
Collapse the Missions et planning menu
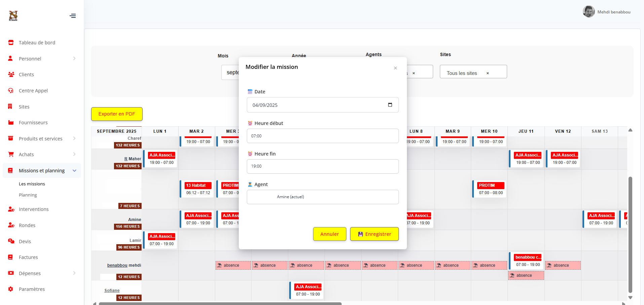(74, 171)
